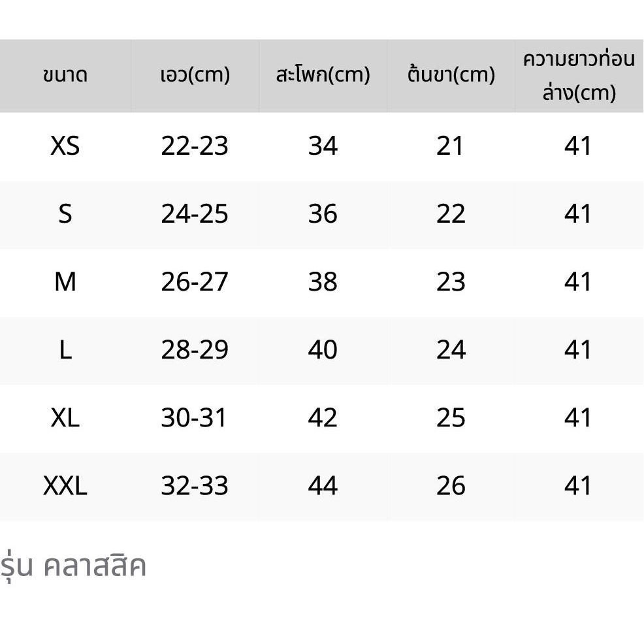Click the thigh value 21

[x=451, y=146]
